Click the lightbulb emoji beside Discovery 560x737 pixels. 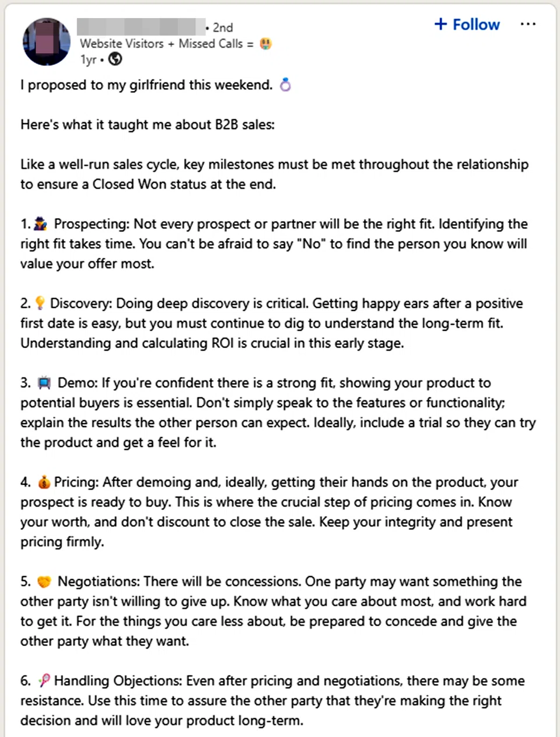(x=40, y=303)
